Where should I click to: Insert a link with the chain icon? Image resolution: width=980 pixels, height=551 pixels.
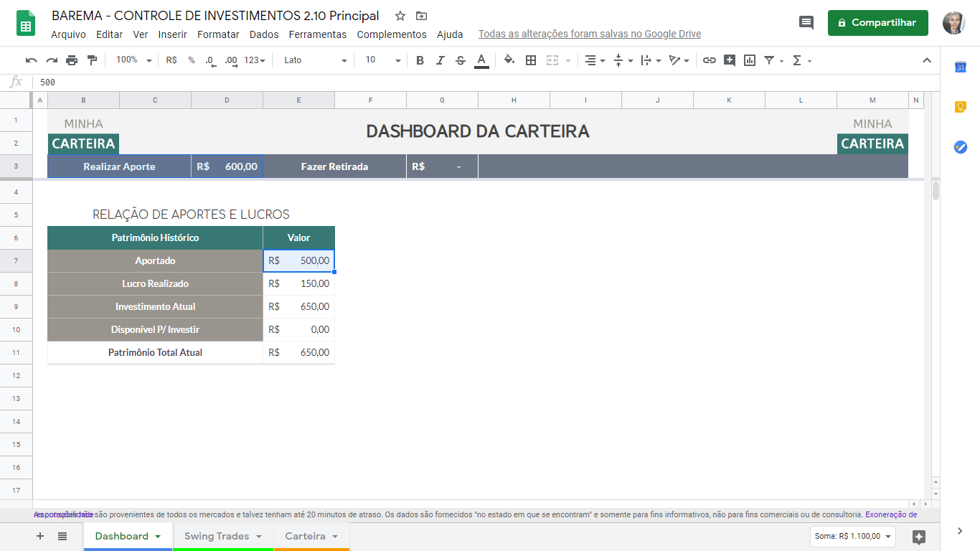710,60
